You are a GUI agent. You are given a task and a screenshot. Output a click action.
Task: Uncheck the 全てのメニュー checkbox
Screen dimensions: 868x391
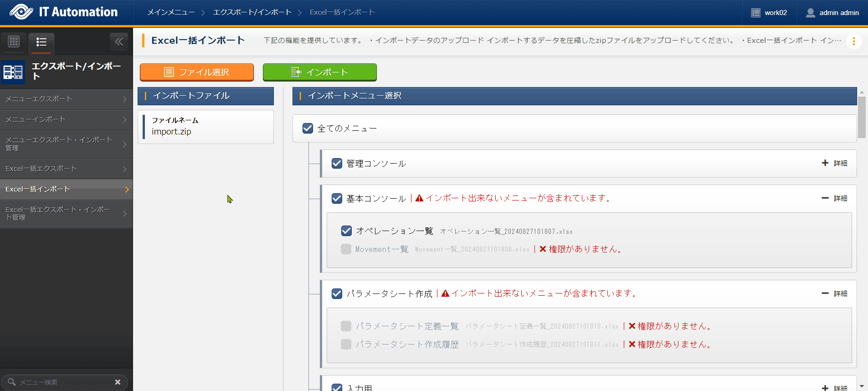[308, 129]
